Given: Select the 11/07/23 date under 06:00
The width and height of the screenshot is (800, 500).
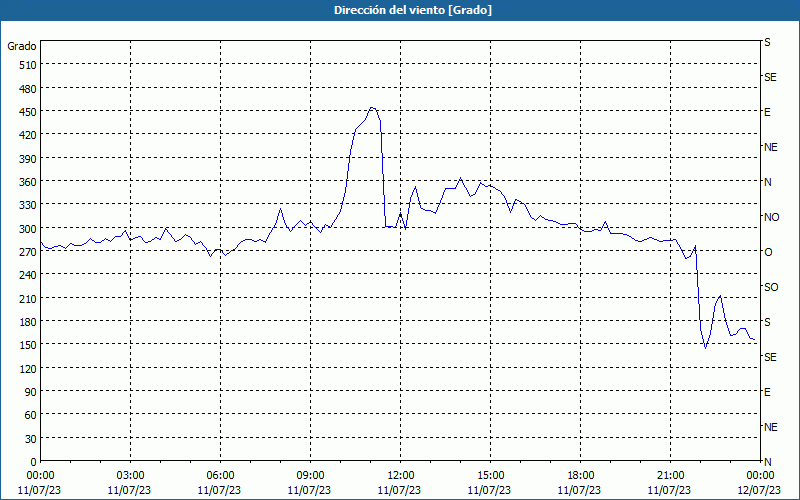Looking at the screenshot, I should click(x=219, y=490).
